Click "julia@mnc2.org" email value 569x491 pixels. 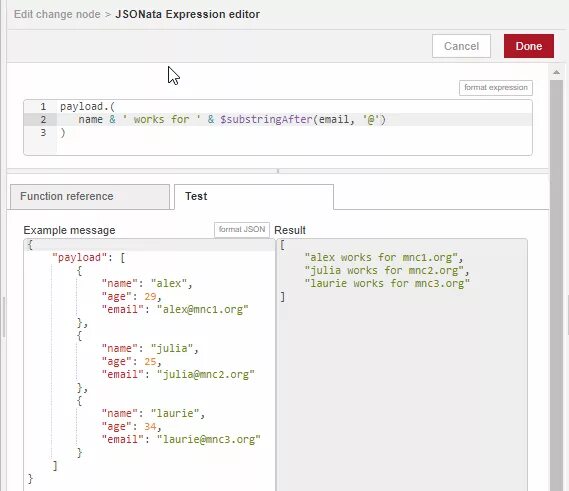[x=206, y=375]
